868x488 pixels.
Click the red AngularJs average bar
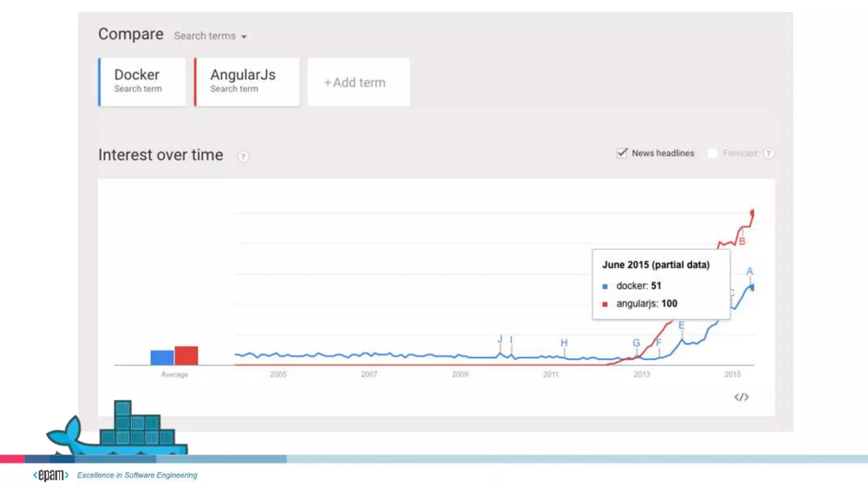tap(186, 355)
